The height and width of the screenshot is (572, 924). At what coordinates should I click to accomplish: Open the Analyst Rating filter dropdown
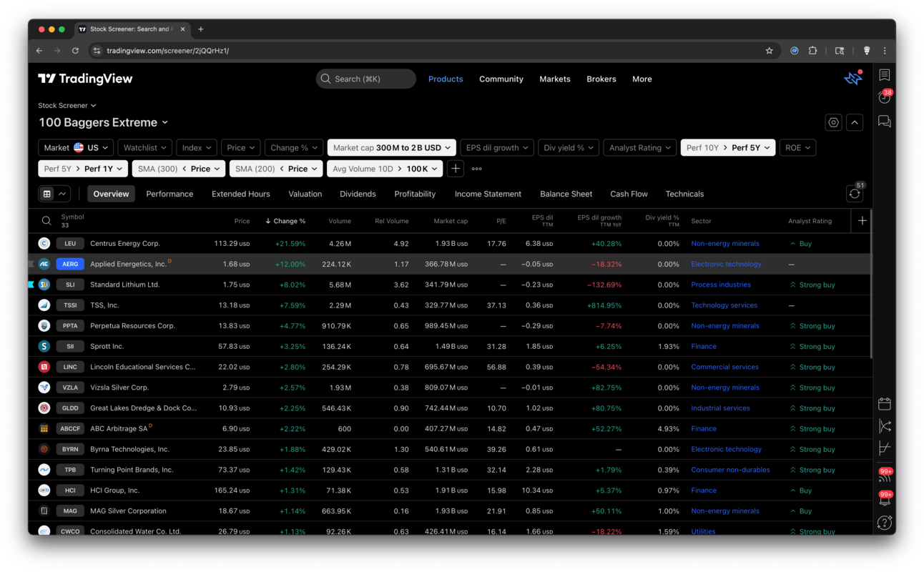click(x=640, y=148)
